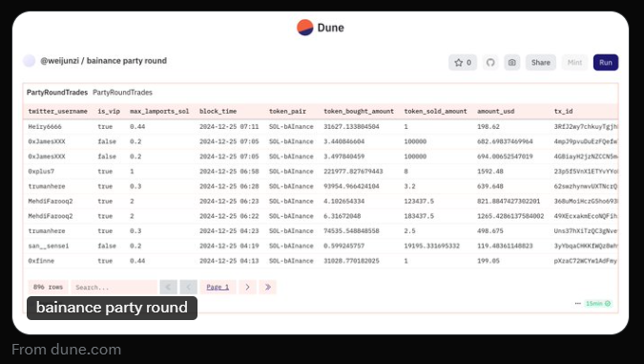Click amount_usd value 198.62
Viewport: 644px width, 364px height.
pyautogui.click(x=488, y=127)
